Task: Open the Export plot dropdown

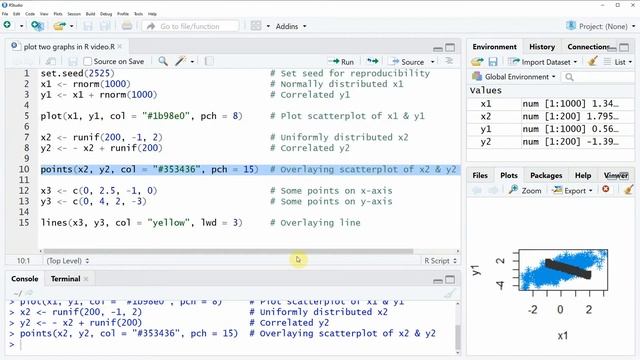Action: coord(572,190)
